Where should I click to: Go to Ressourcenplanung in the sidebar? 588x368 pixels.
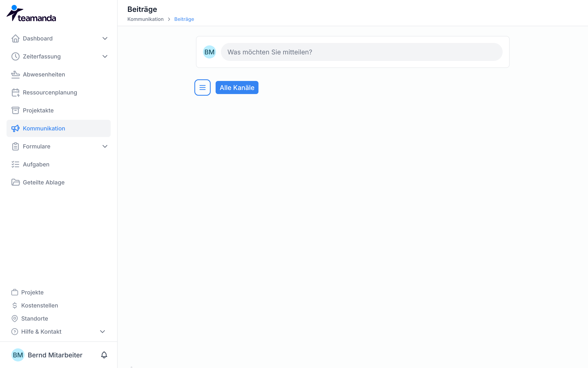click(59, 92)
